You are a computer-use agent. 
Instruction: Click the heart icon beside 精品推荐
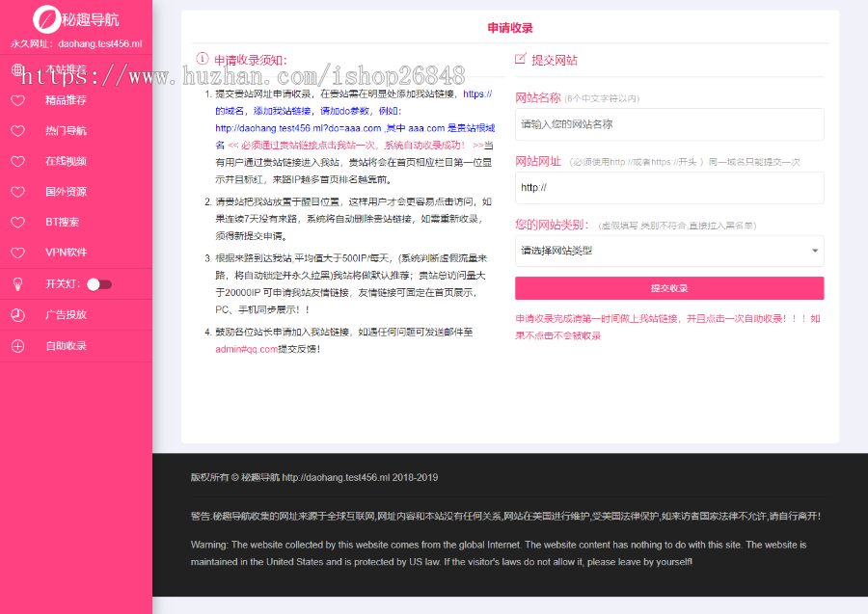point(17,100)
